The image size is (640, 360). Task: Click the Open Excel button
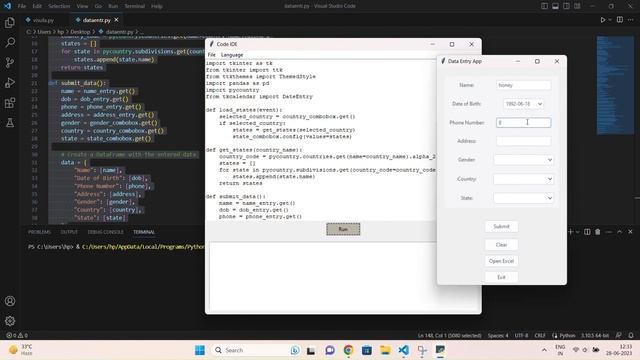(x=501, y=261)
